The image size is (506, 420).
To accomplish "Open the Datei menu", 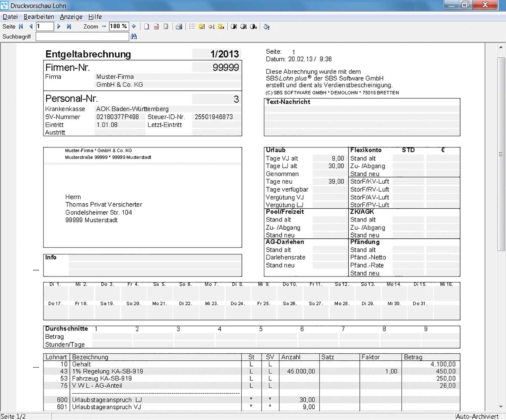I will [10, 17].
